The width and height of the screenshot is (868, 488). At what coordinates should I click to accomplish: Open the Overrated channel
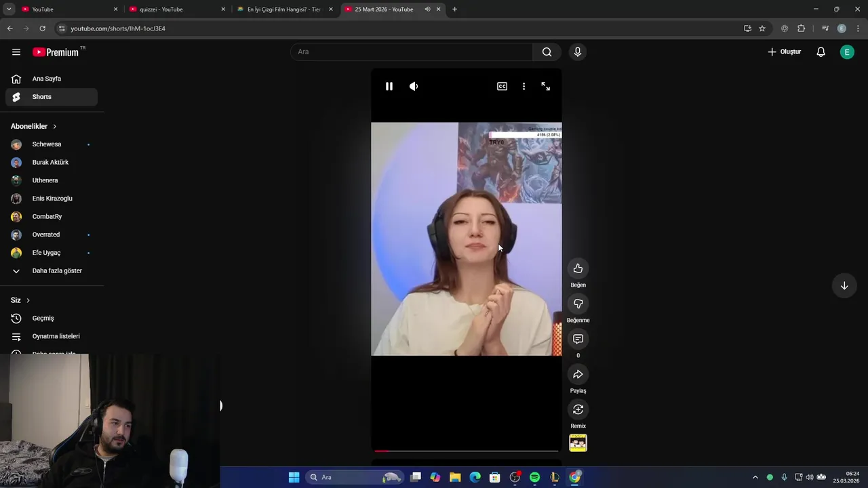pos(52,235)
